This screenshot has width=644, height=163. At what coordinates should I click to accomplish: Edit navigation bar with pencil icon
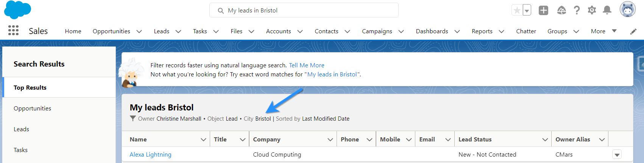pyautogui.click(x=633, y=31)
